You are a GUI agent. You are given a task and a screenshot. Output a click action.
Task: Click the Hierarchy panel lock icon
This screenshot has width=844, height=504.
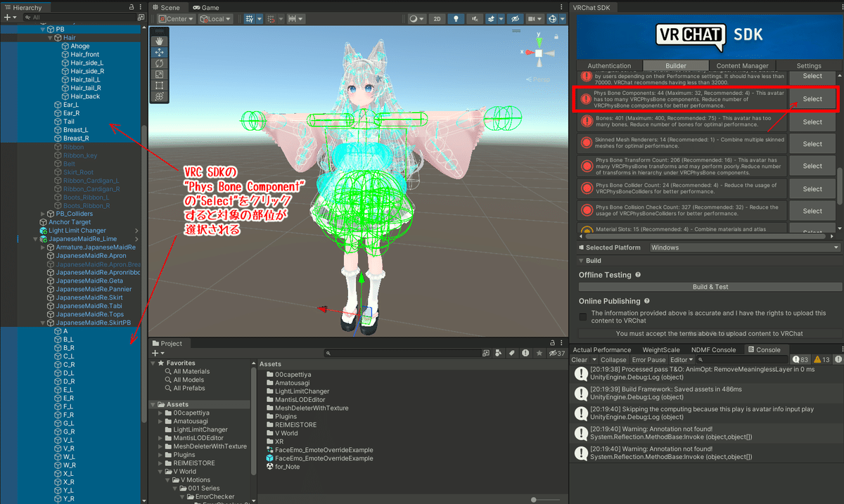(132, 7)
